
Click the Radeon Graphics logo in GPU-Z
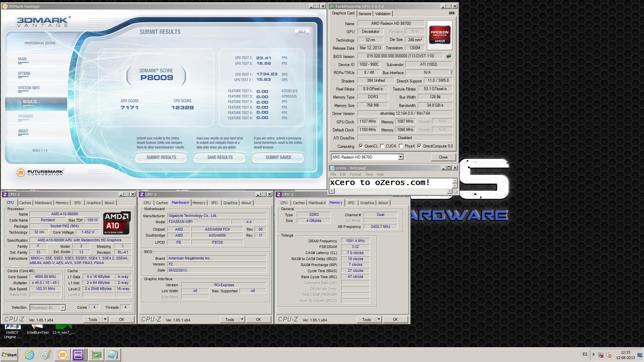click(439, 35)
